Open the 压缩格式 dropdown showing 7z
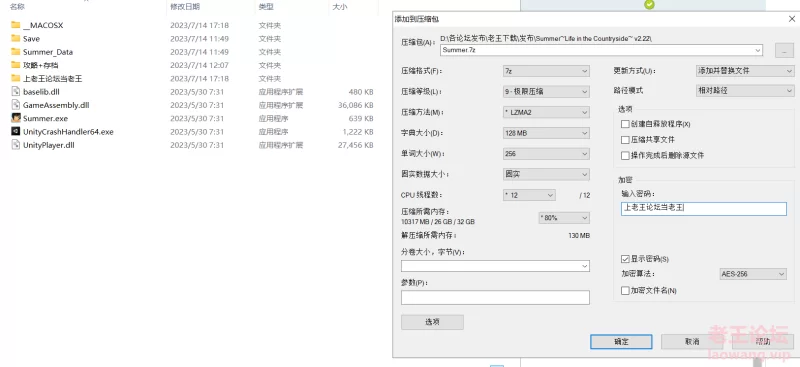Viewport: 800px width, 367px height. coord(546,71)
